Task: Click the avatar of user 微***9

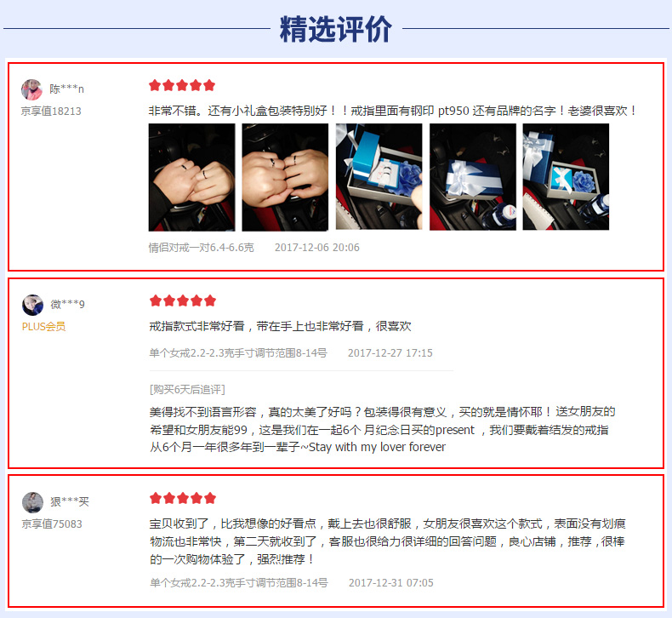Action: [x=32, y=305]
